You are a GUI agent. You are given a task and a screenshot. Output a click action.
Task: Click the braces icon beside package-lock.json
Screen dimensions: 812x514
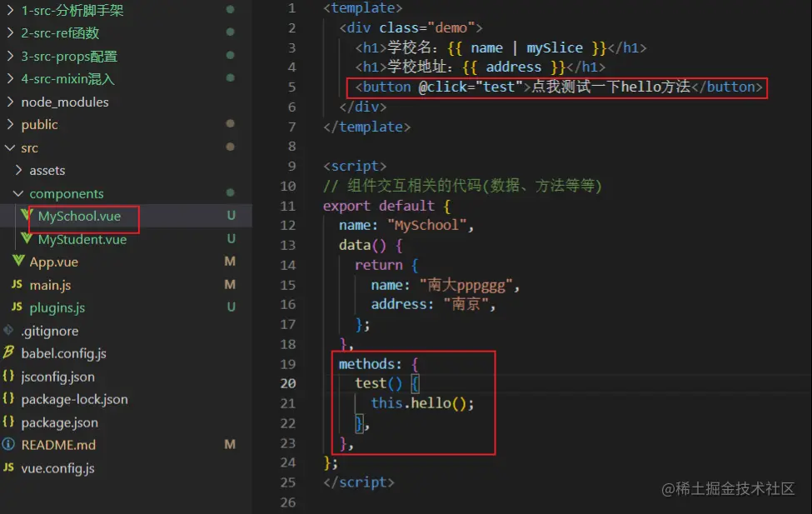(8, 398)
